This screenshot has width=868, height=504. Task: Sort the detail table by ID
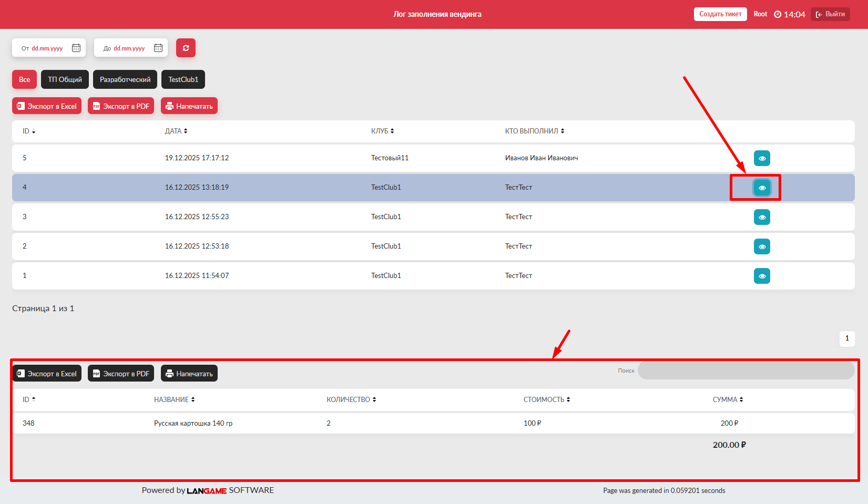click(29, 399)
